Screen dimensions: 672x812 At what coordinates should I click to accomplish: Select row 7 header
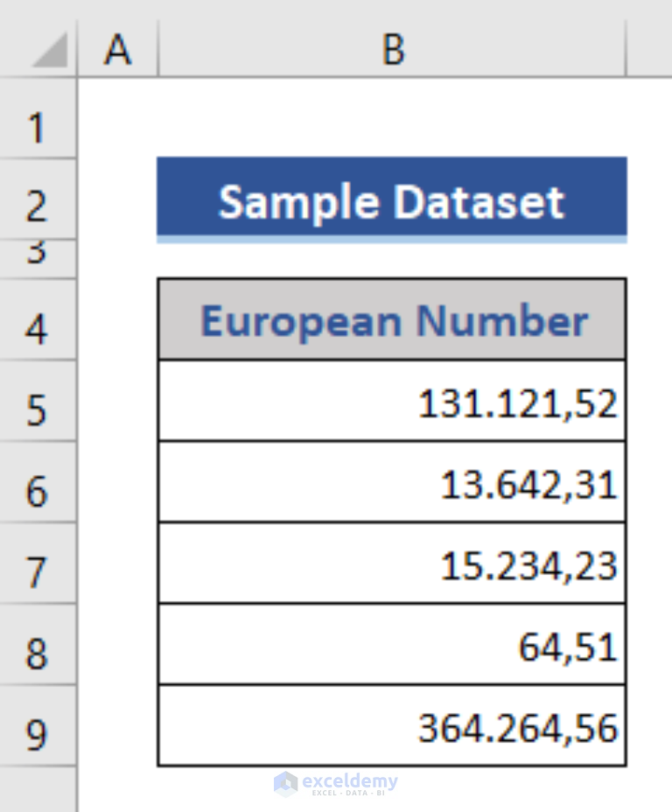click(38, 563)
